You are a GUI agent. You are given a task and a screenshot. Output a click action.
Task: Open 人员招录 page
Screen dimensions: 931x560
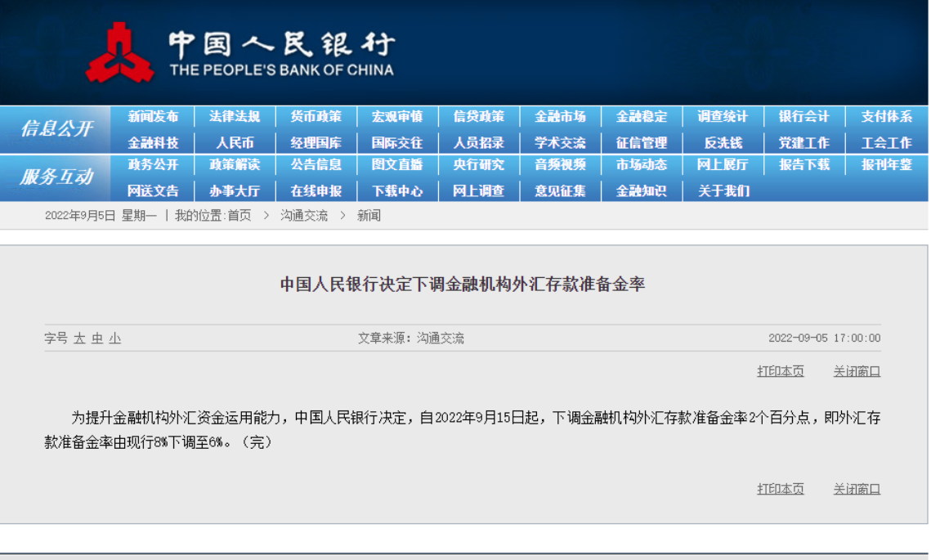pyautogui.click(x=478, y=142)
